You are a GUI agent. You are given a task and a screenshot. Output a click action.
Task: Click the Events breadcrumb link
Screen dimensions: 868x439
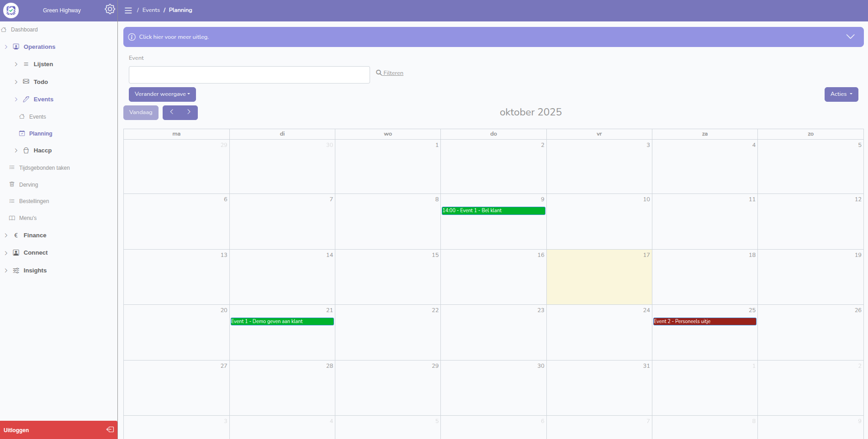click(x=151, y=10)
